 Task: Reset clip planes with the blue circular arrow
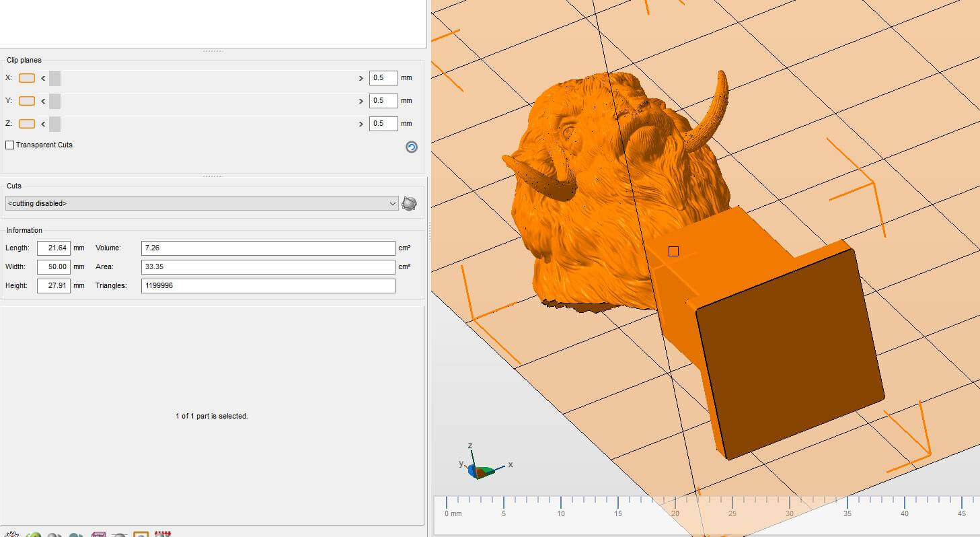(x=412, y=147)
